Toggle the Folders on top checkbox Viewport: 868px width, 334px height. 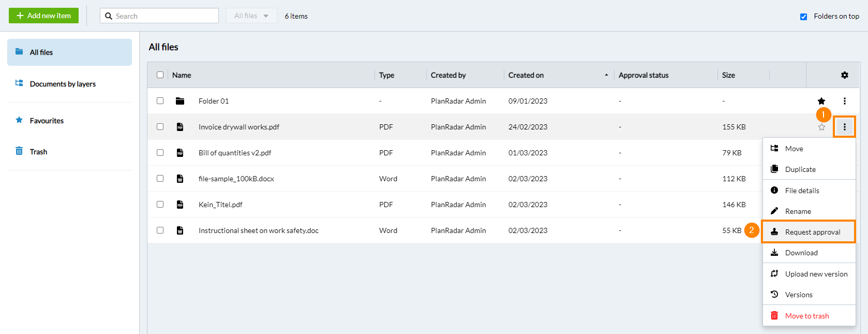[803, 17]
